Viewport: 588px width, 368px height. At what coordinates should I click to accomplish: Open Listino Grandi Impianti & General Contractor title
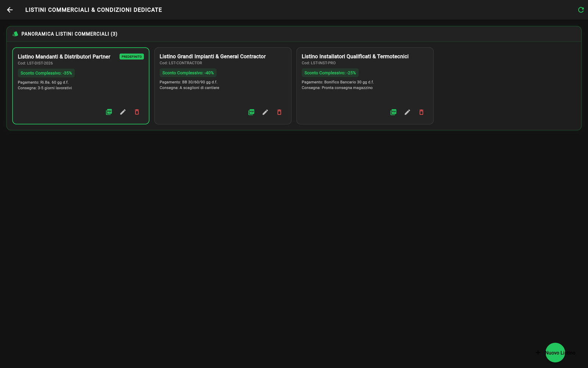(212, 56)
